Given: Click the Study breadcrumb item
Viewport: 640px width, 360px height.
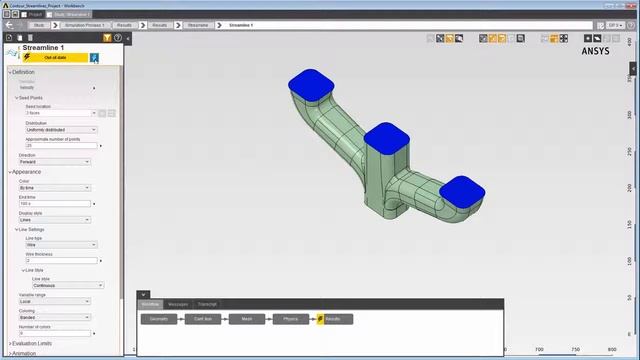Looking at the screenshot, I should pyautogui.click(x=39, y=25).
